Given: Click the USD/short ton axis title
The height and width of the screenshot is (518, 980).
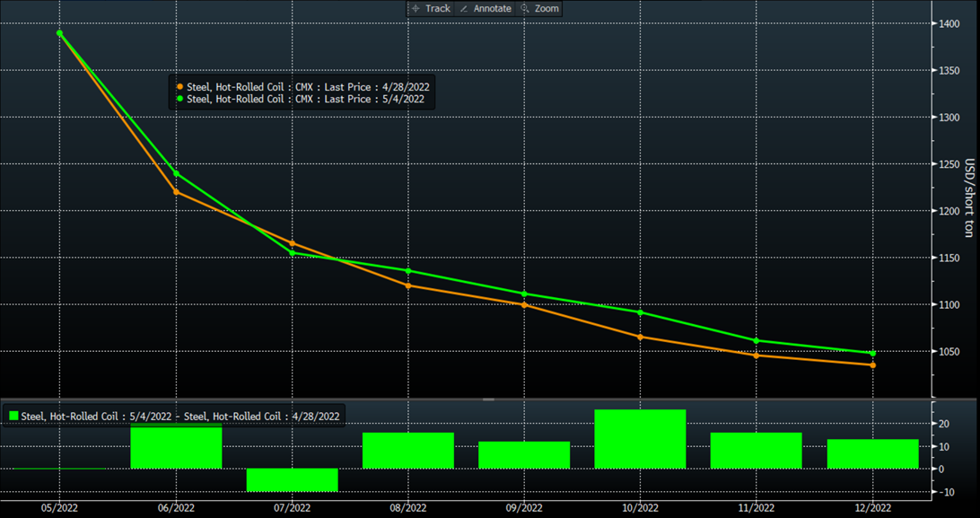Looking at the screenshot, I should coord(969,198).
